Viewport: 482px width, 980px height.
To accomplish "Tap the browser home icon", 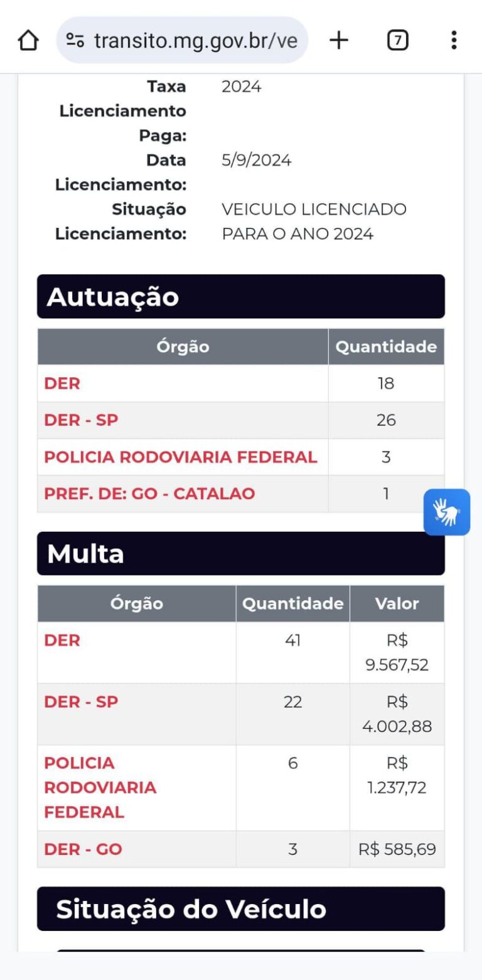I will click(x=28, y=41).
